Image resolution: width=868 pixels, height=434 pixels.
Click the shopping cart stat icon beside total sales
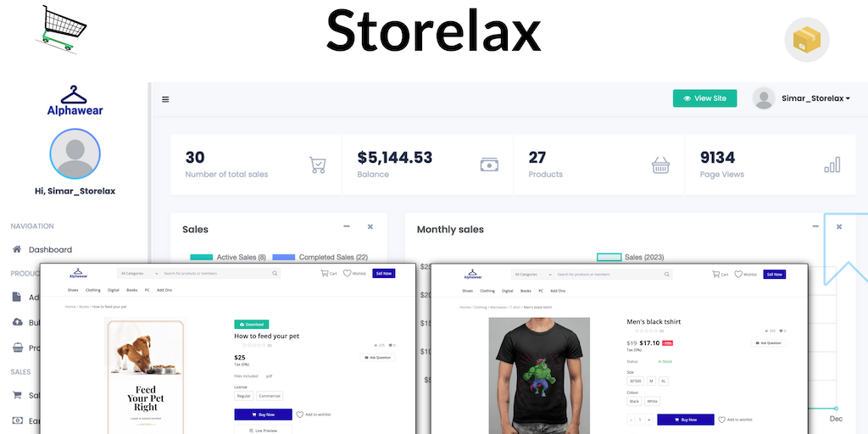click(x=317, y=165)
